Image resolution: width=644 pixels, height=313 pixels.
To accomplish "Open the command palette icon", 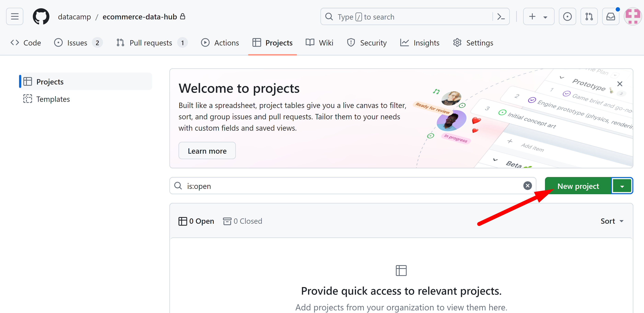I will [501, 17].
